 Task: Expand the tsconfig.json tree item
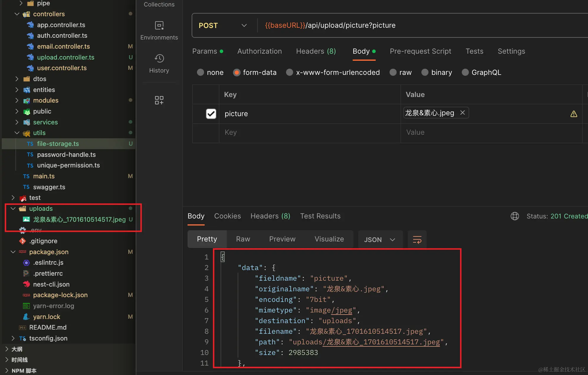pyautogui.click(x=13, y=338)
